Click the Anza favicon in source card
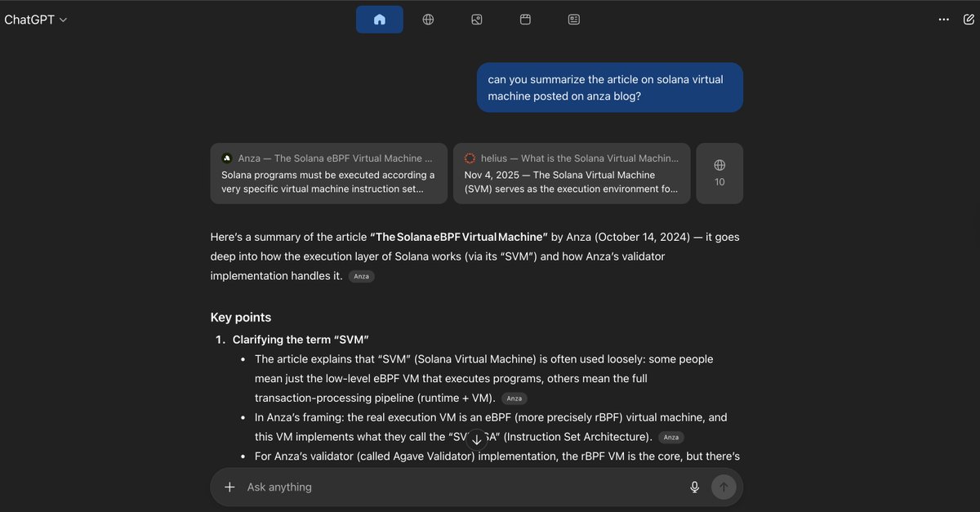This screenshot has height=512, width=980. [x=226, y=158]
